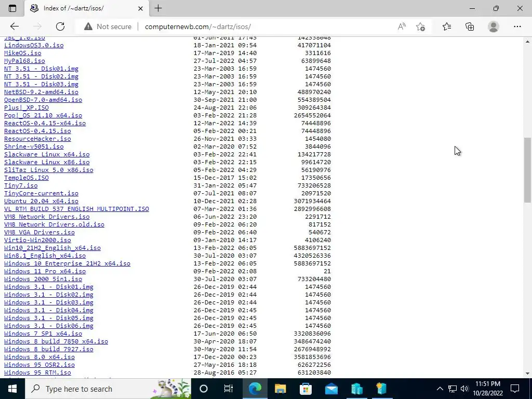Open VM8 VGA Drivers.iso link
Screen dimensions: 532x399
39,232
